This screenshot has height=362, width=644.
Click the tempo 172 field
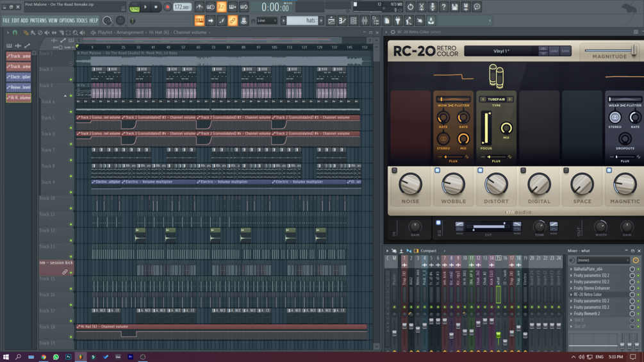pos(181,7)
